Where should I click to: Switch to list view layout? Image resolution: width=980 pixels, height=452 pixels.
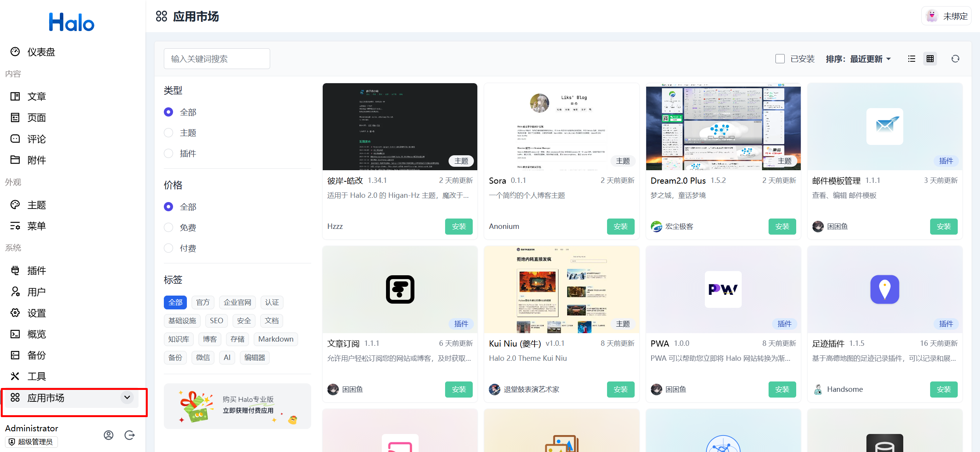[912, 59]
